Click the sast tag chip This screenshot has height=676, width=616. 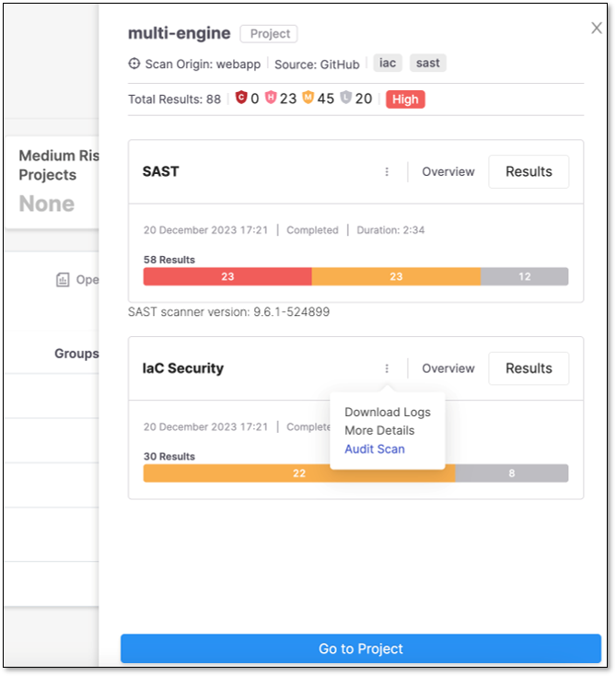pos(427,63)
